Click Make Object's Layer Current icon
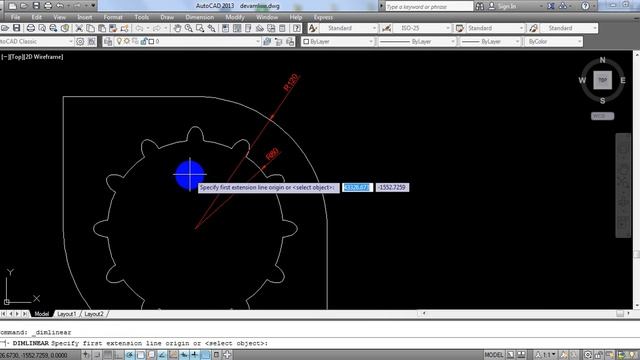The width and height of the screenshot is (640, 360). (267, 41)
